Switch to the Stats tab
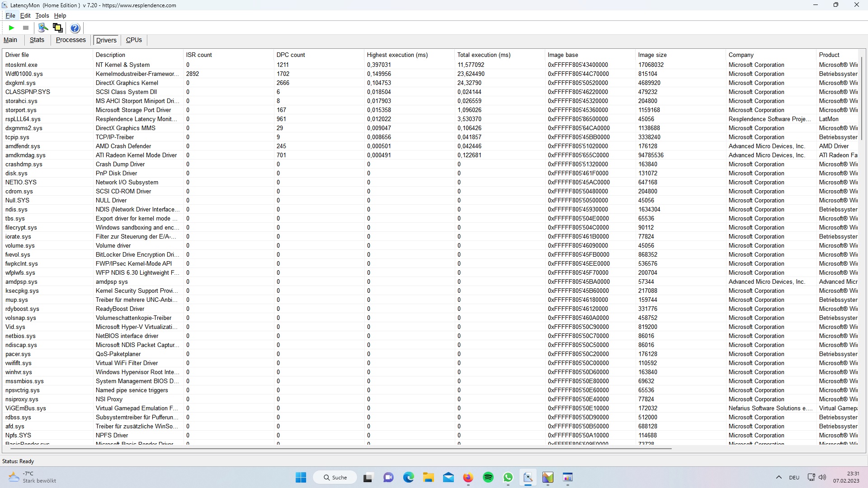The image size is (868, 488). [37, 40]
